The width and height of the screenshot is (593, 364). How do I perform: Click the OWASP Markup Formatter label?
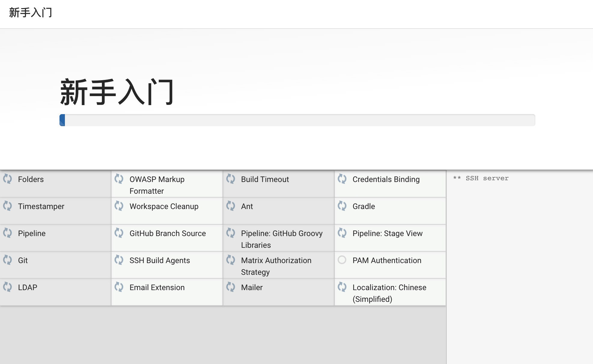157,185
